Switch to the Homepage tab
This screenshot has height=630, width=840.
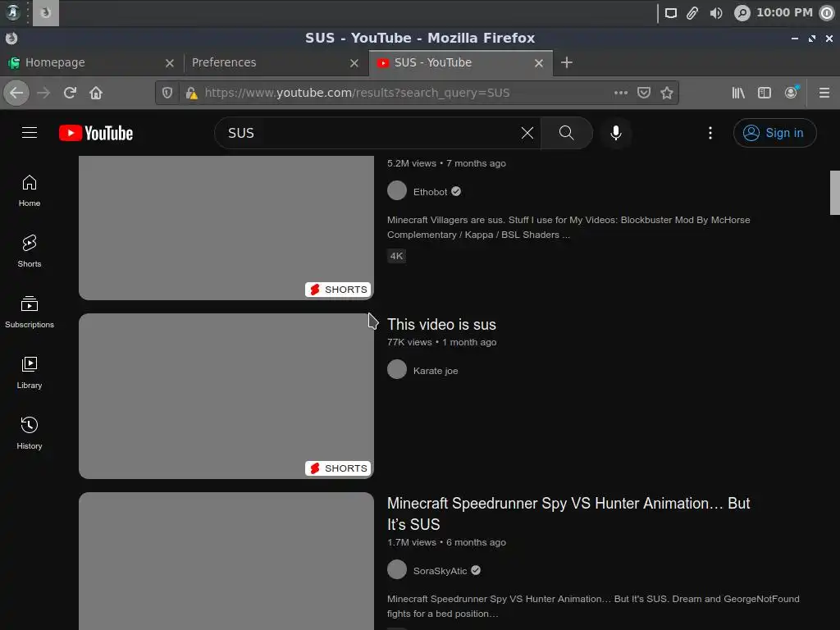pyautogui.click(x=90, y=62)
